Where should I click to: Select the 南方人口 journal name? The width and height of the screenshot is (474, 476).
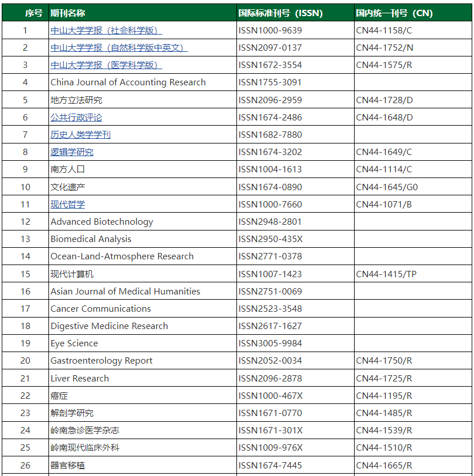67,169
